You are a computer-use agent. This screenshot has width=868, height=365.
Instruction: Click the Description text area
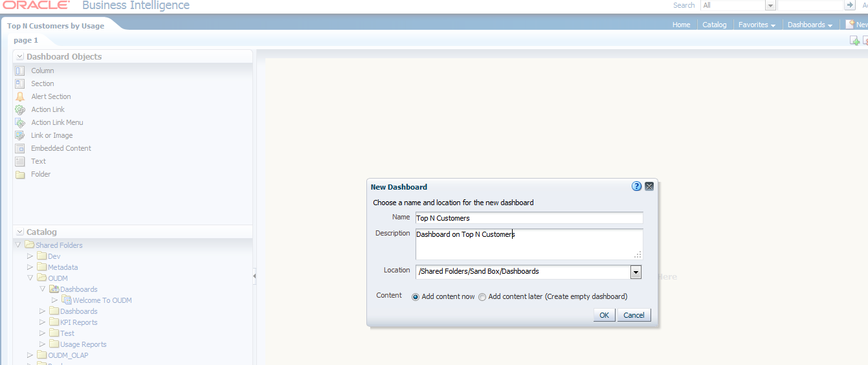click(529, 244)
